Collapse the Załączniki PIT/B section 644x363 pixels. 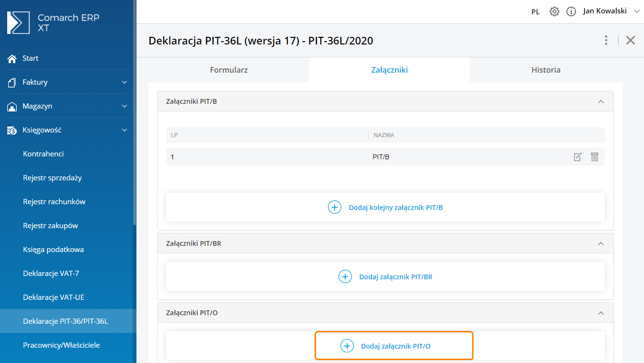pos(601,101)
